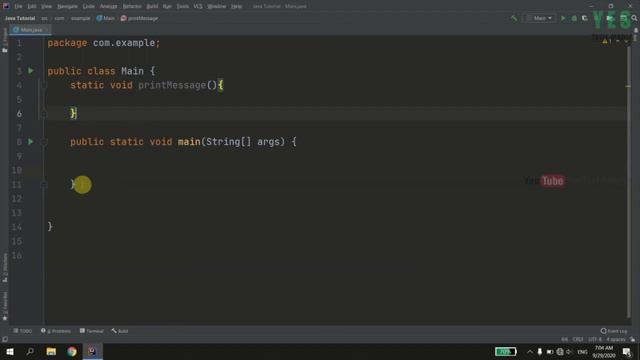The width and height of the screenshot is (640, 360).
Task: Open the Main run configuration dropdown
Action: coord(540,18)
